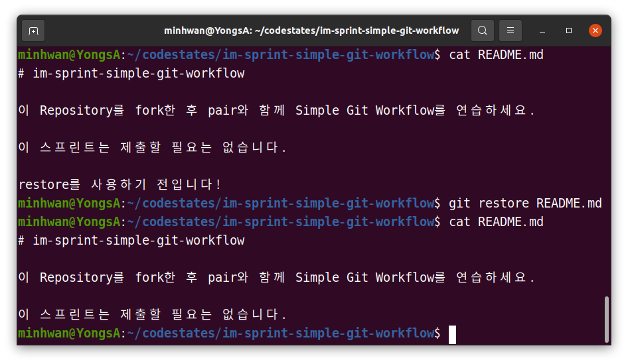This screenshot has width=628, height=364.
Task: Click the second 'cat README.md' command
Action: point(497,221)
